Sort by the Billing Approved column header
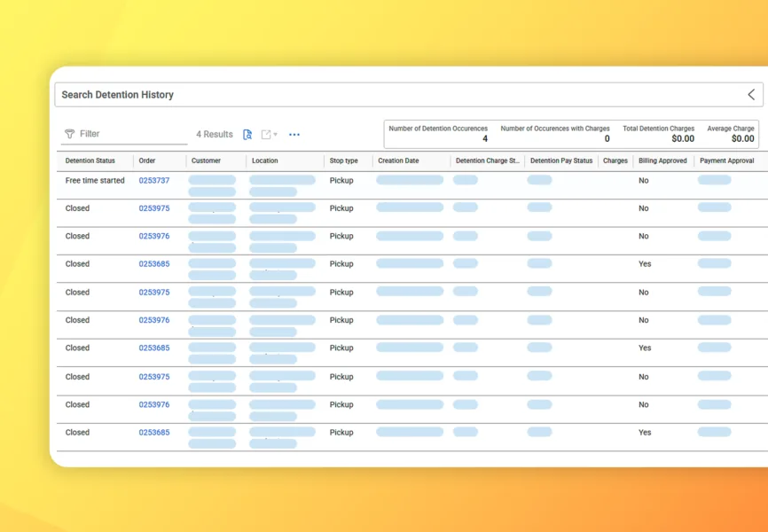The height and width of the screenshot is (532, 768). pyautogui.click(x=662, y=160)
